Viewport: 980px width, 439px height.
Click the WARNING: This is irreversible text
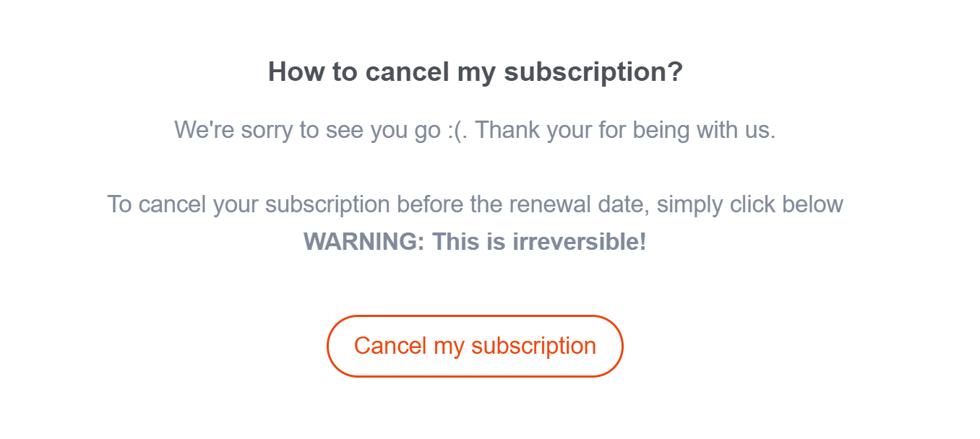pyautogui.click(x=476, y=242)
